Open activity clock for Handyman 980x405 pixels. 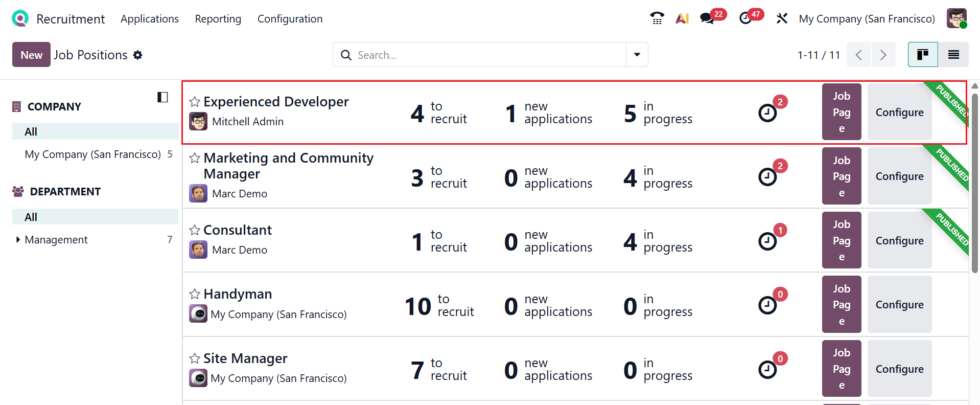[767, 305]
